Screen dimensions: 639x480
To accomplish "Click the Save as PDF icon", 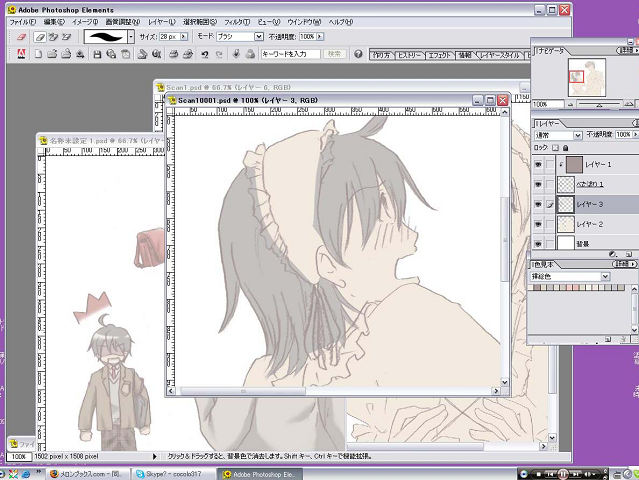I will point(126,54).
